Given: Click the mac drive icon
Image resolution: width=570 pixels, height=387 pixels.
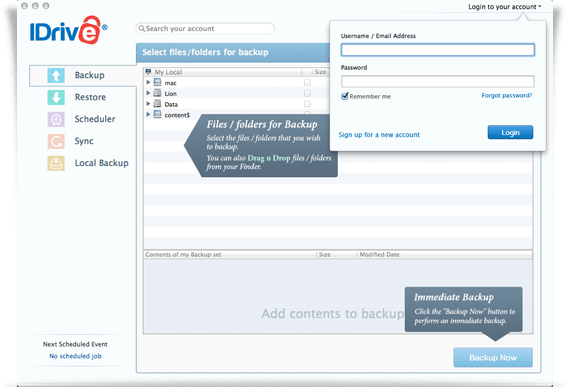Looking at the screenshot, I should point(157,82).
